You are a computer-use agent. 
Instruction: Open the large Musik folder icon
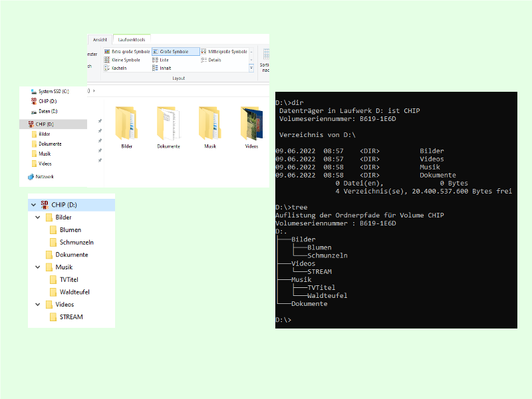tap(210, 128)
